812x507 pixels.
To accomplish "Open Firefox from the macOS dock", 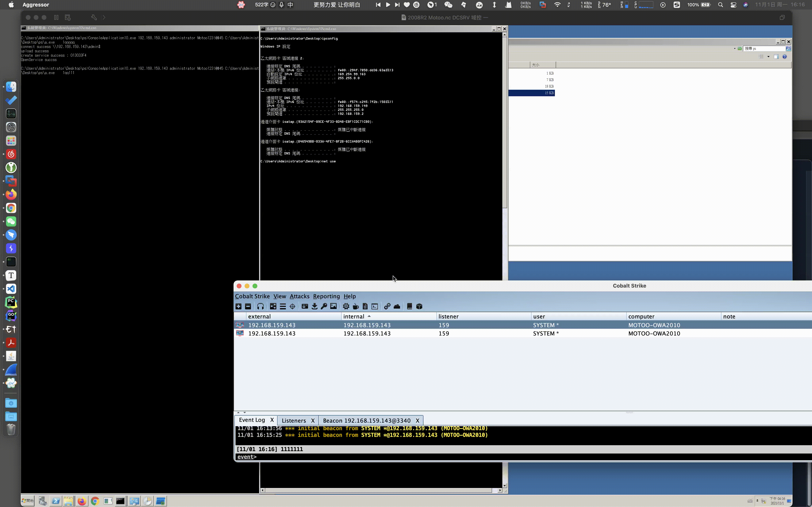I will (11, 194).
